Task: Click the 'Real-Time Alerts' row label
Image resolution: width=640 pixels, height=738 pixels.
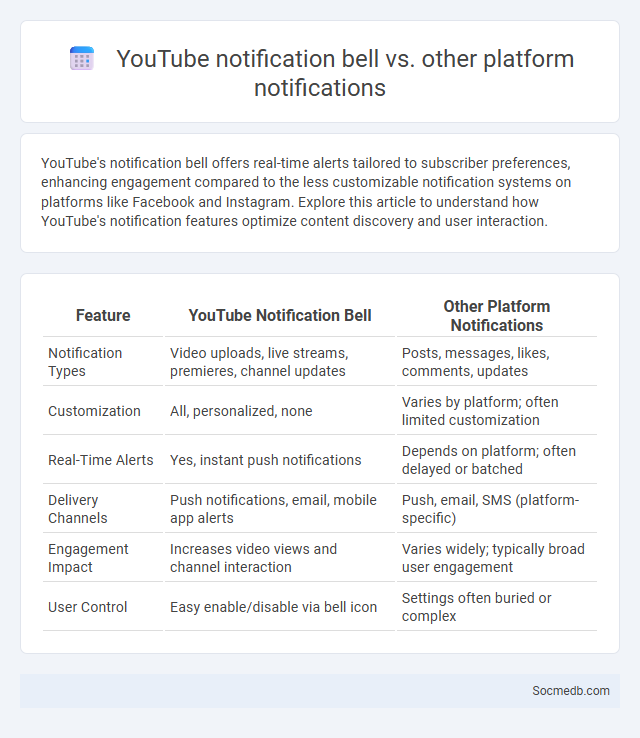Action: pos(103,459)
